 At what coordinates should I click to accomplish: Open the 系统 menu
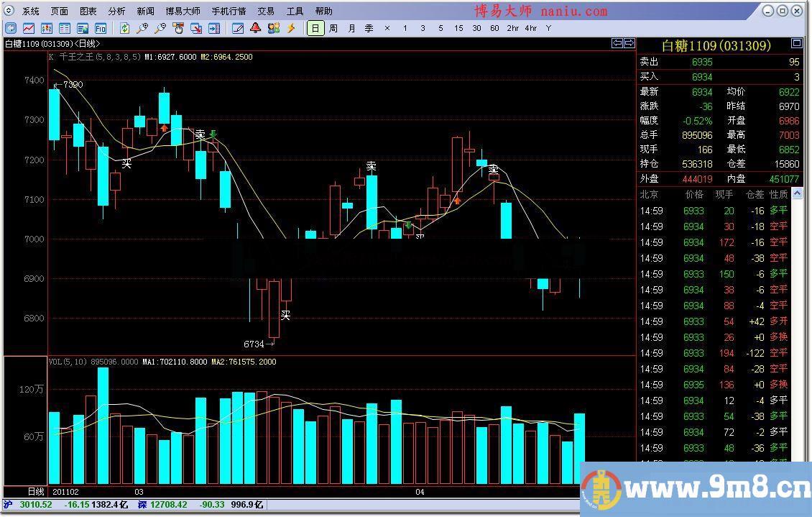[31, 11]
